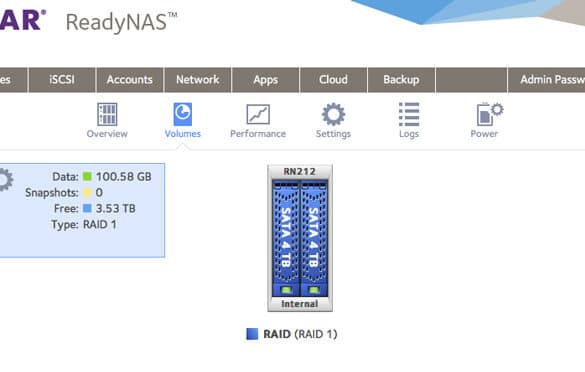Click the 3.53 TB free value
This screenshot has height=372, width=585.
click(116, 208)
